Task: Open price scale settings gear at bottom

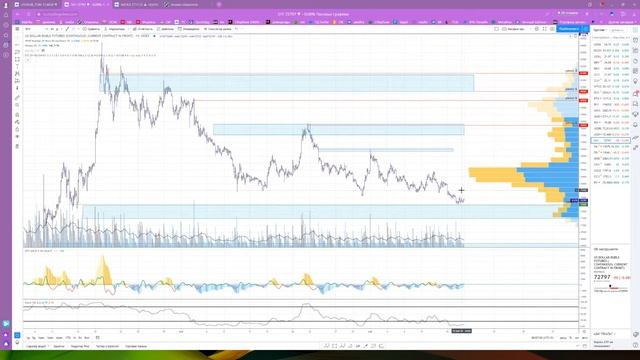Action: (585, 331)
